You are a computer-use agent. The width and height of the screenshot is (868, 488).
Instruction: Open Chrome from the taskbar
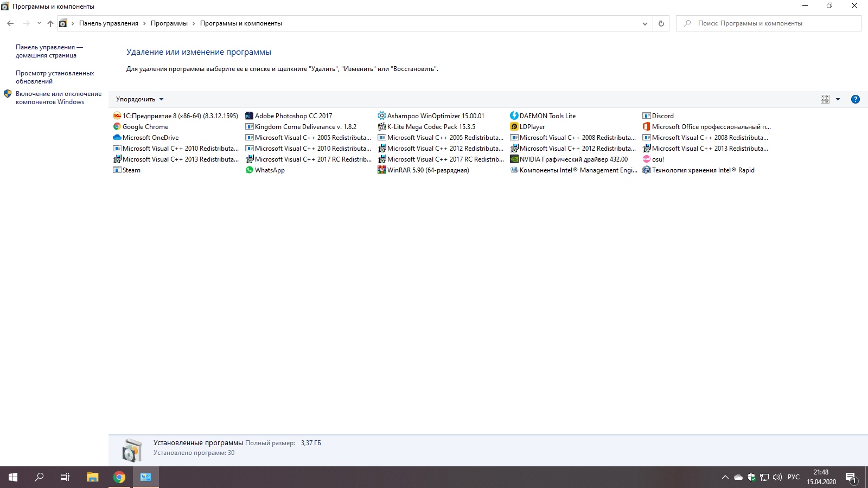coord(119,477)
